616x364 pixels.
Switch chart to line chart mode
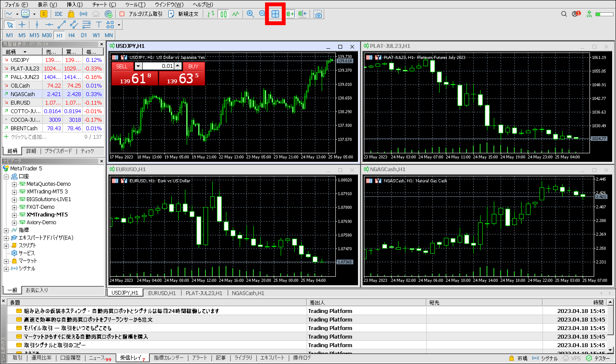coord(236,14)
